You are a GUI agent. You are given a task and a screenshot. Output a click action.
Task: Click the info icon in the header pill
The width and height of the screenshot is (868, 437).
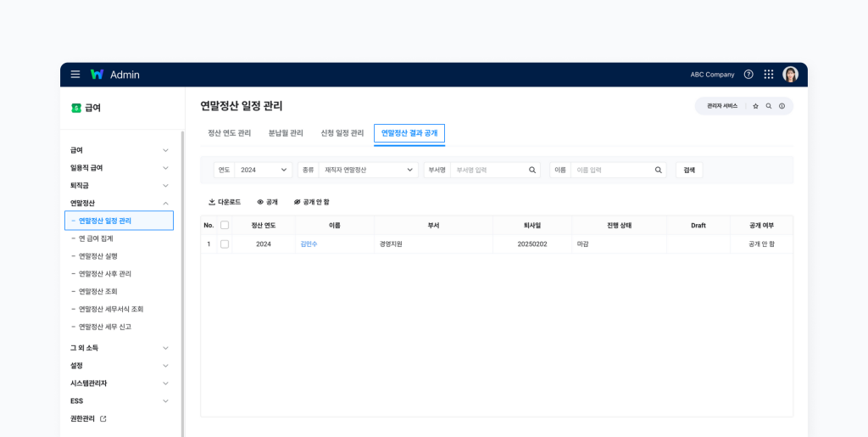(x=782, y=106)
